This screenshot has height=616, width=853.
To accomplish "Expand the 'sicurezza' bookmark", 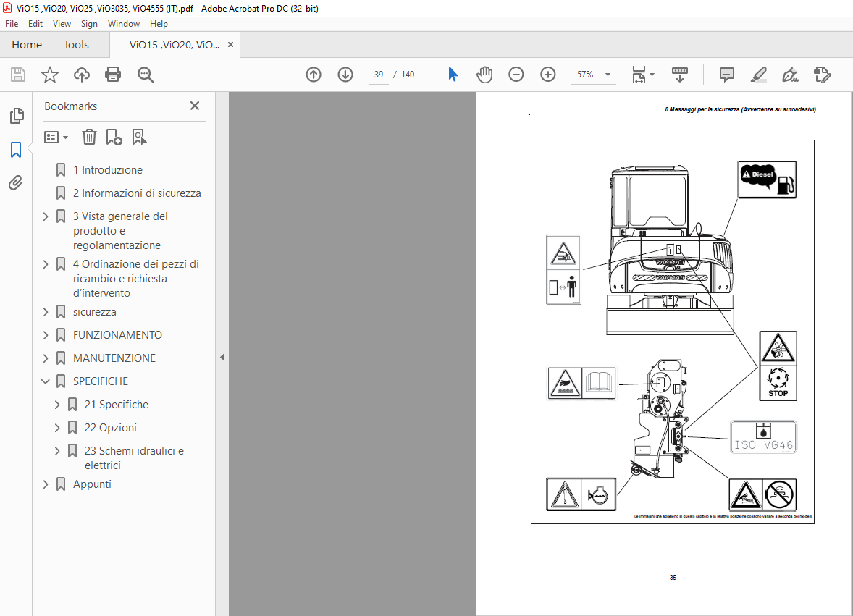I will 46,312.
